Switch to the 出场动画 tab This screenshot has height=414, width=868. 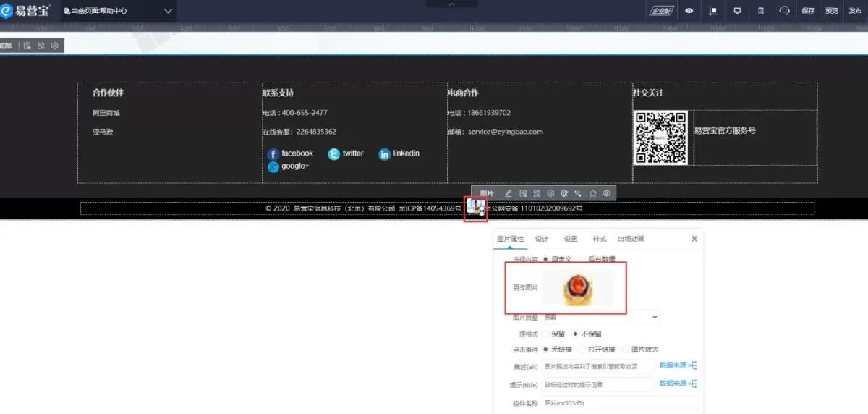click(x=631, y=239)
